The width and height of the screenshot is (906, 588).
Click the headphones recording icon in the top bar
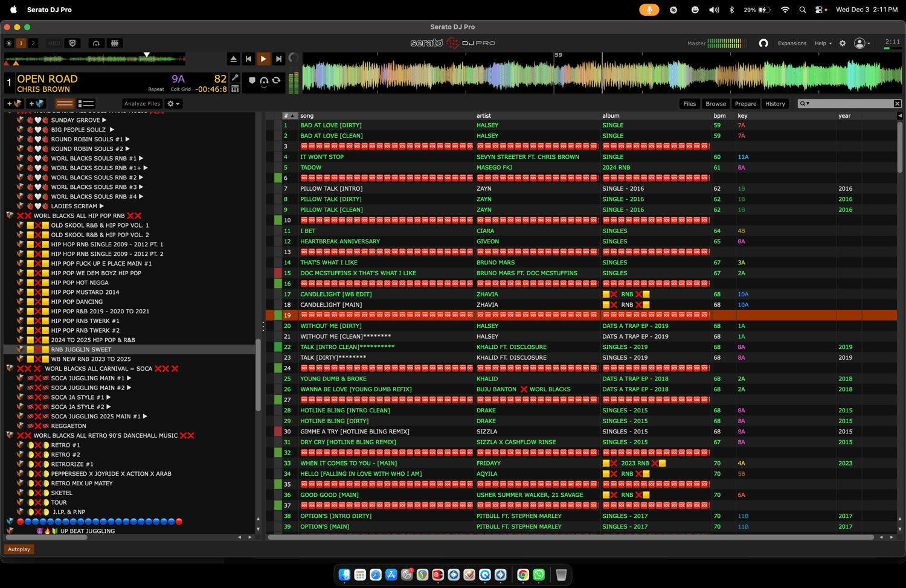click(x=96, y=43)
